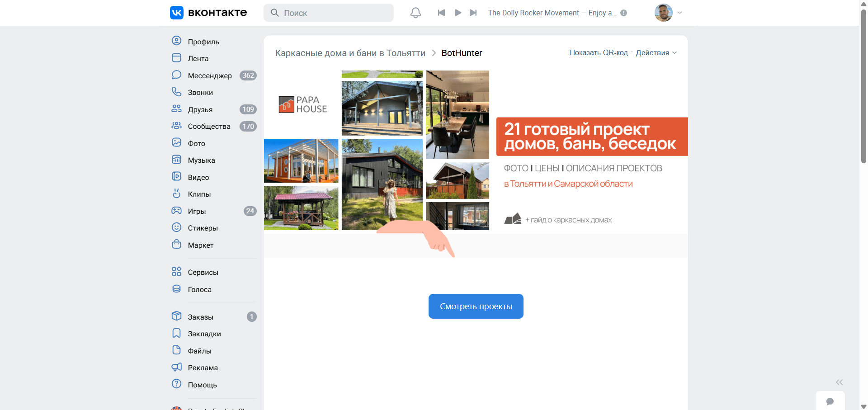Click the Смотреть проекты button
This screenshot has width=868, height=410.
click(x=476, y=306)
